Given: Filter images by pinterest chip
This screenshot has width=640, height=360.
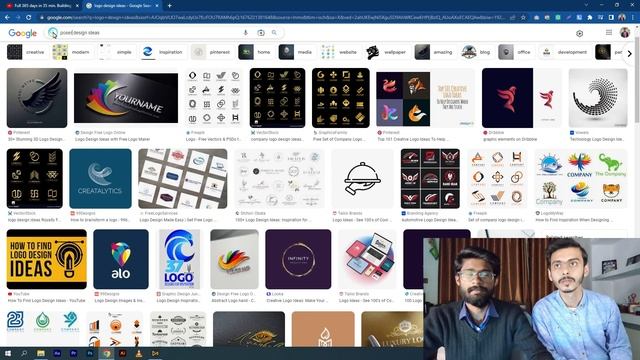Looking at the screenshot, I should tap(211, 52).
